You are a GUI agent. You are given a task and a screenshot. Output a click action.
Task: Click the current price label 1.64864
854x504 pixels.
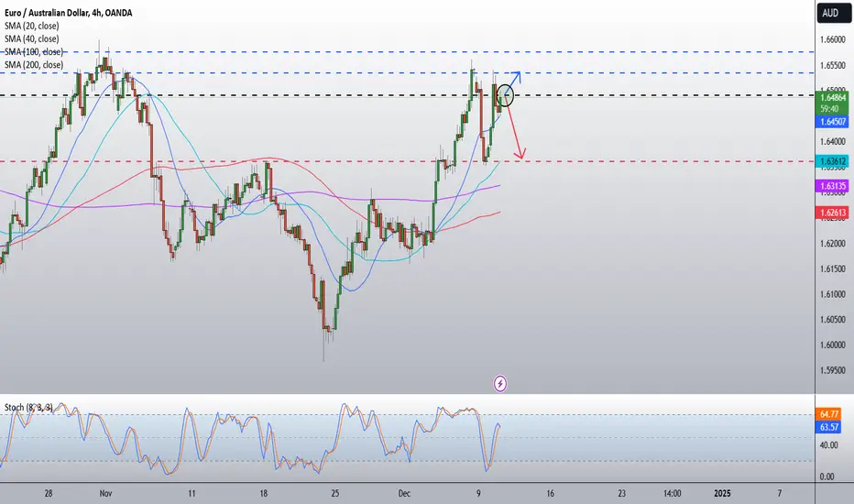832,97
